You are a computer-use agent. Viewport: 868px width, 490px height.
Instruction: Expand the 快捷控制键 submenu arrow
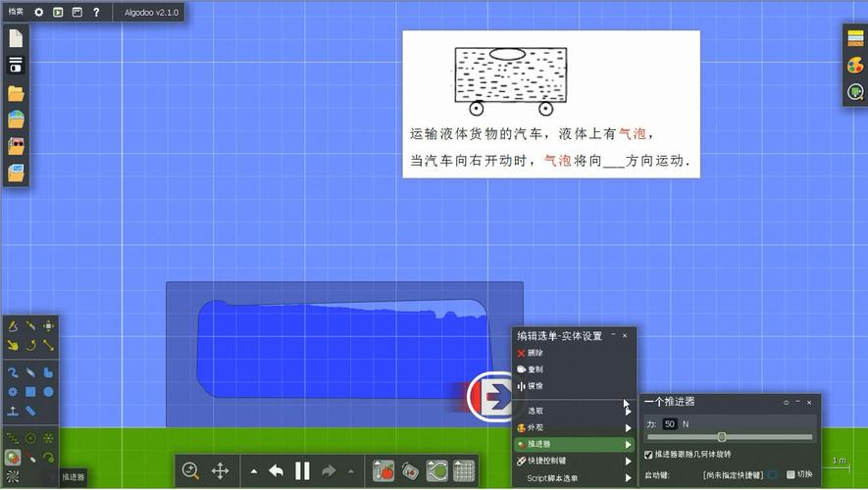point(629,462)
